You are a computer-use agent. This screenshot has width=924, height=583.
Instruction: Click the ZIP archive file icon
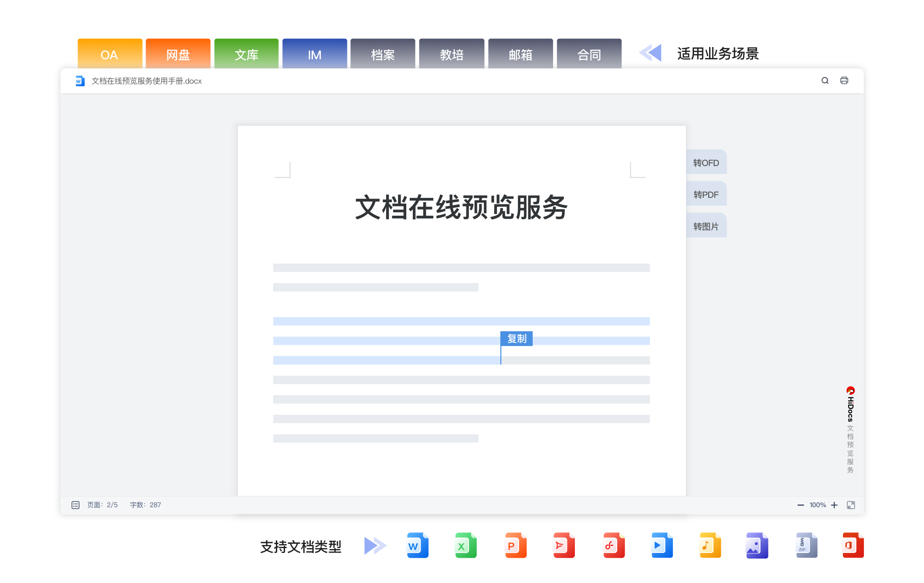pyautogui.click(x=806, y=545)
